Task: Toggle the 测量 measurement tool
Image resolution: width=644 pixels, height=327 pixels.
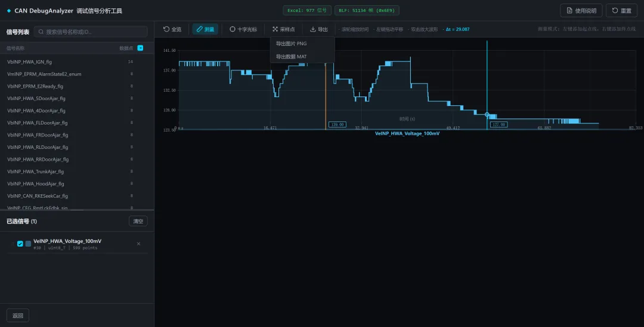Action: (x=205, y=29)
